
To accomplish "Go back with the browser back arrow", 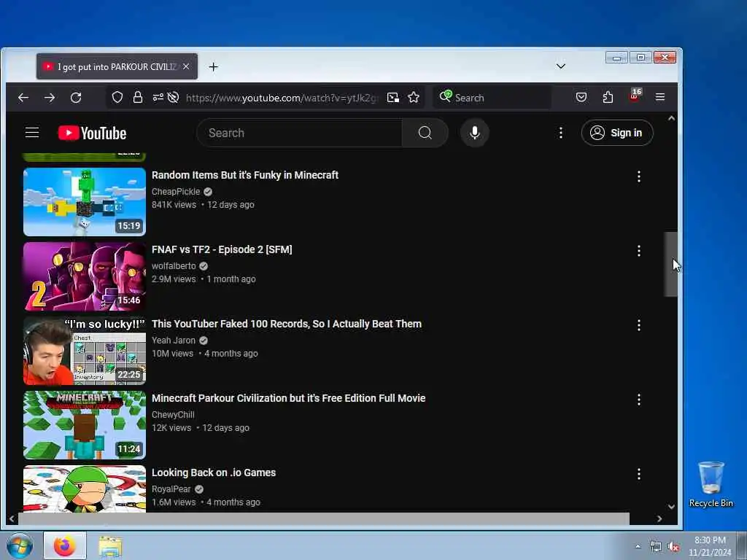I will pos(23,98).
